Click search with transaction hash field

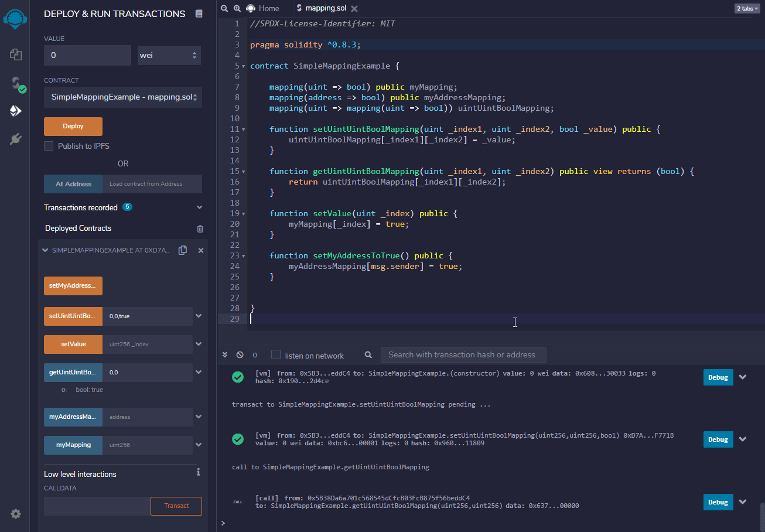[463, 354]
